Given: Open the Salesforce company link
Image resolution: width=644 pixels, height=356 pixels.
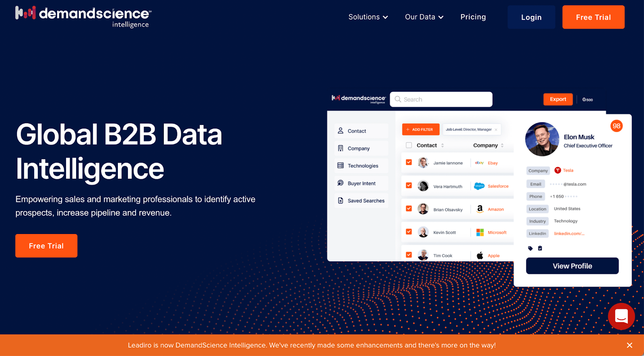Looking at the screenshot, I should click(x=498, y=186).
